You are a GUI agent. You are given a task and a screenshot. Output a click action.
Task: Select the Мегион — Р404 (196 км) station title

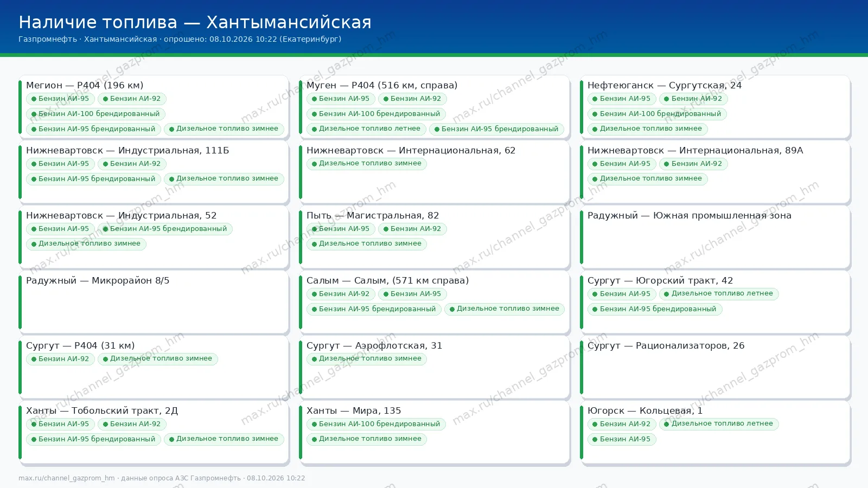point(85,85)
